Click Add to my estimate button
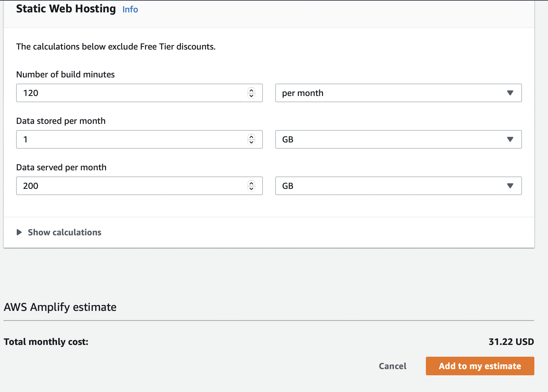Viewport: 548px width, 392px height. [x=479, y=366]
